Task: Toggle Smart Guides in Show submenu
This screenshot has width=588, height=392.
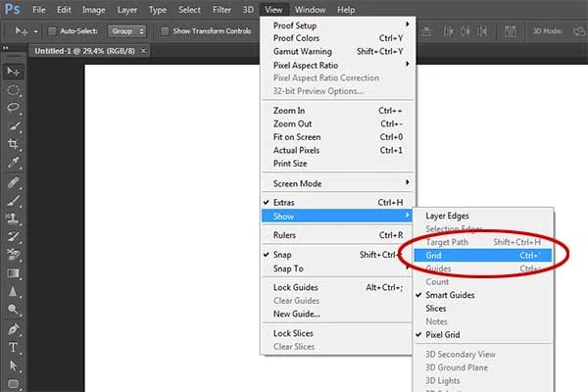Action: 482,295
